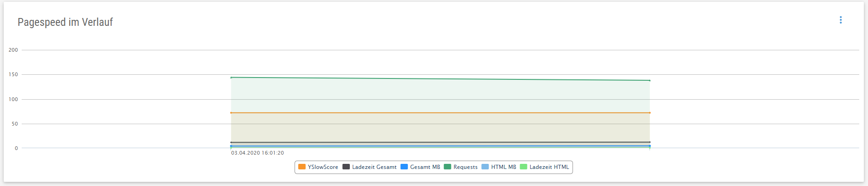Click the 03.04.2020 16:01:20 date label
868x186 pixels.
coord(258,153)
